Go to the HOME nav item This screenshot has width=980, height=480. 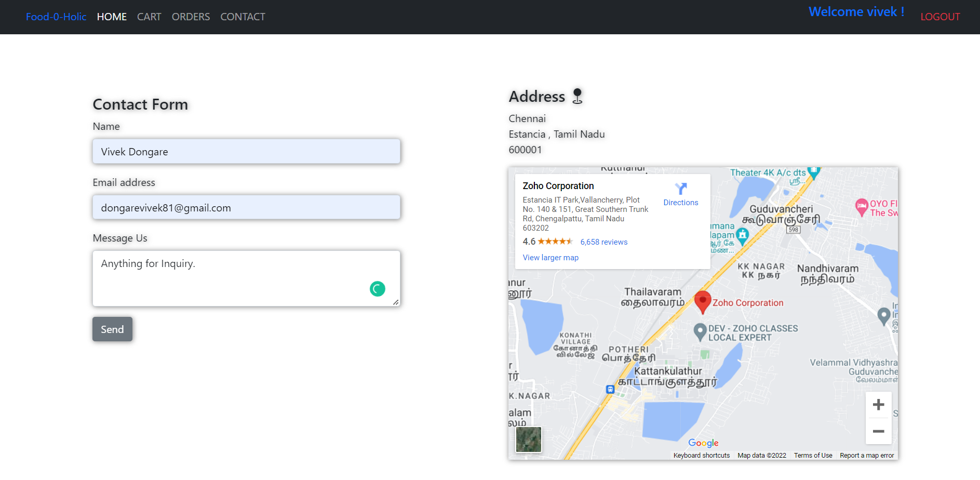click(x=112, y=17)
